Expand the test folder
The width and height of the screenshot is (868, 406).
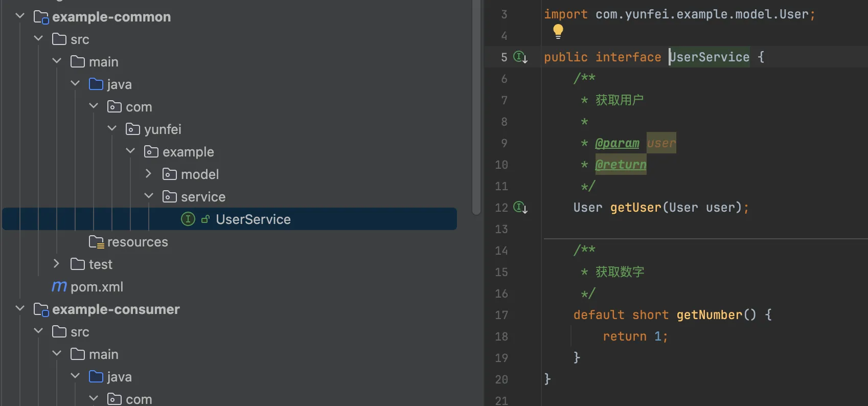(56, 263)
